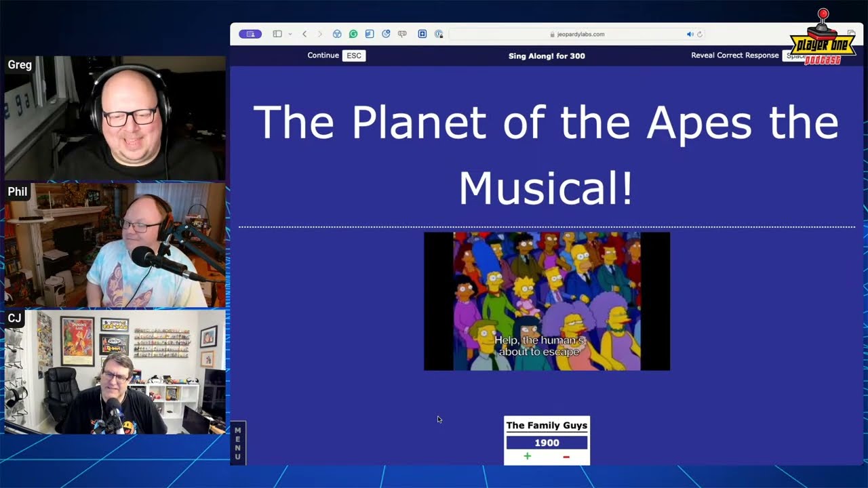The width and height of the screenshot is (868, 488).
Task: Click the ESC key button
Action: point(354,56)
